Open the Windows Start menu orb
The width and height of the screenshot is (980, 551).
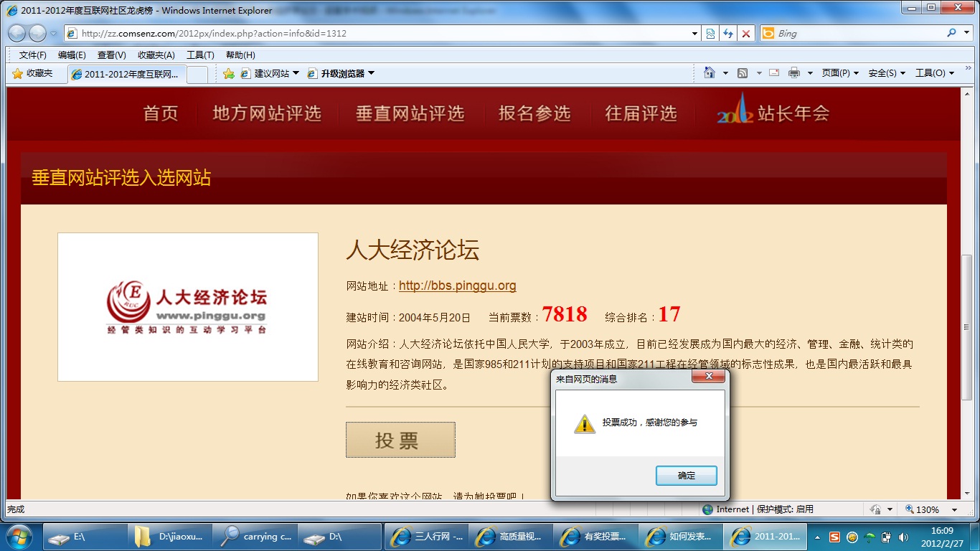19,537
